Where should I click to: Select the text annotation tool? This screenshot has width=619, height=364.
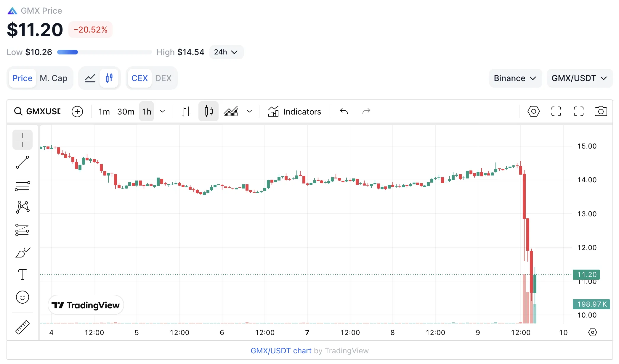coord(23,275)
